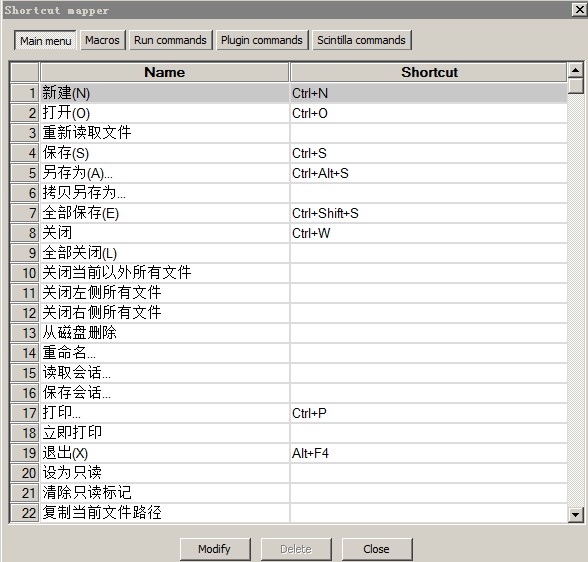Screen dimensions: 588x562
Task: Click the Ctrl+N shortcut cell
Action: pyautogui.click(x=428, y=93)
